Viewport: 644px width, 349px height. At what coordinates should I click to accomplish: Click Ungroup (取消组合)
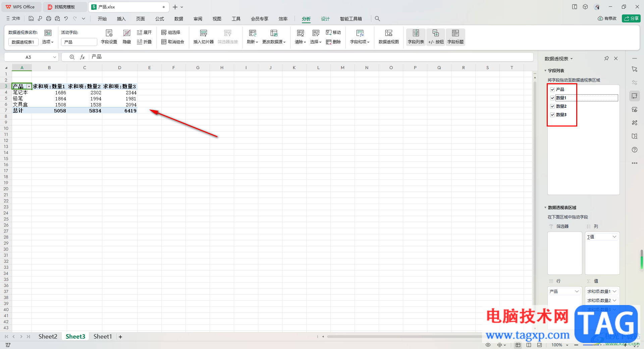[x=173, y=42]
